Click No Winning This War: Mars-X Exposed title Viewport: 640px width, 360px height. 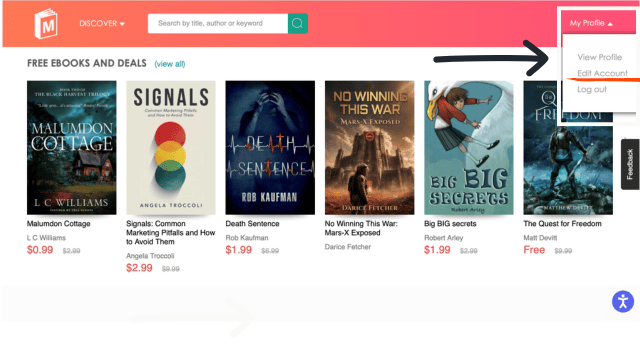[361, 228]
